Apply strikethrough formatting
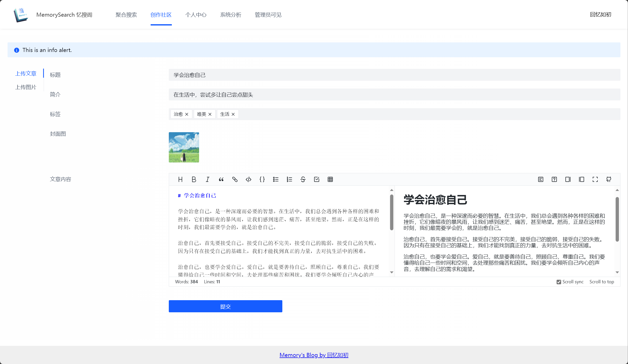The image size is (628, 364). (303, 179)
